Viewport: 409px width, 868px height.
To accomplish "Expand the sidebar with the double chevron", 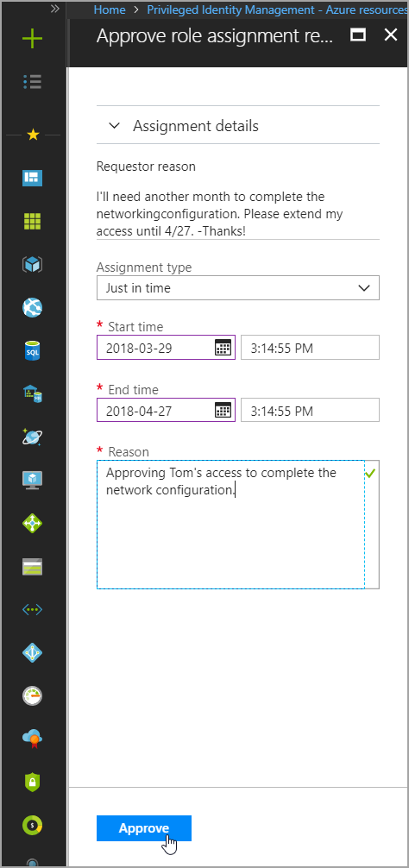I will (54, 9).
